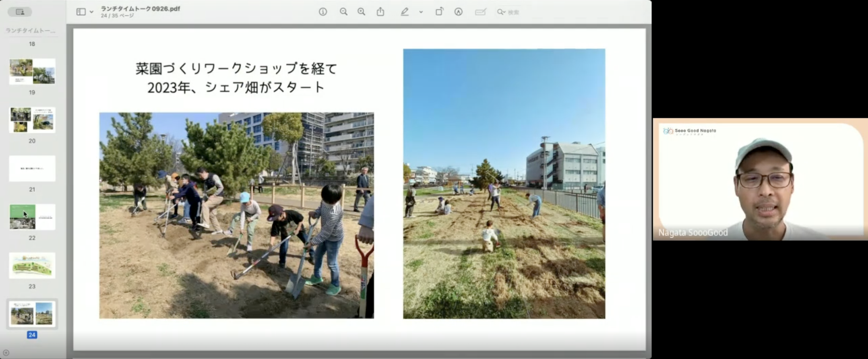
Task: Zoom out the PDF page
Action: pos(343,12)
